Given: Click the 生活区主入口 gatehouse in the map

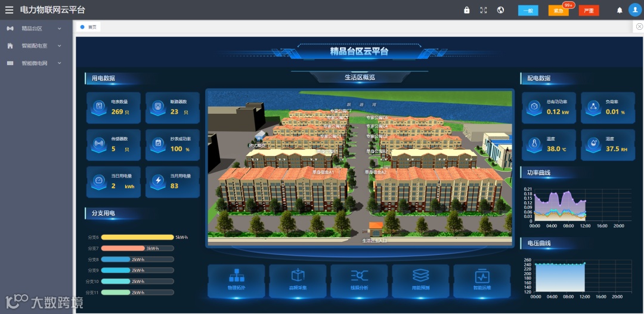Looking at the screenshot, I should coord(376,230).
